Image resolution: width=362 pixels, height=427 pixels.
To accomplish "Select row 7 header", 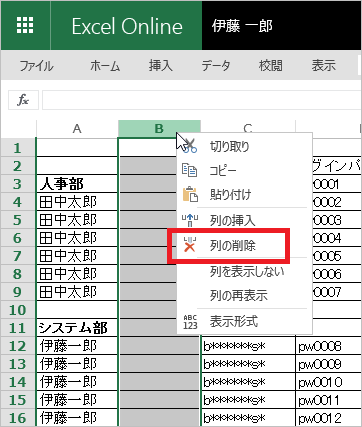I will tap(18, 256).
